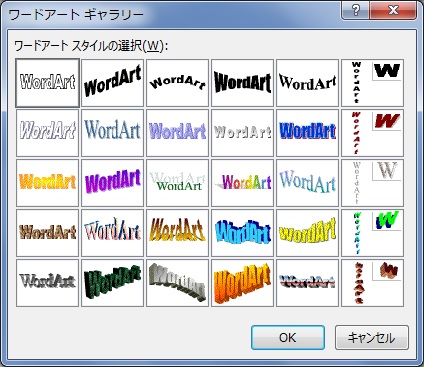Pick the gray metallic shadowed WordArt style

[x=47, y=283]
